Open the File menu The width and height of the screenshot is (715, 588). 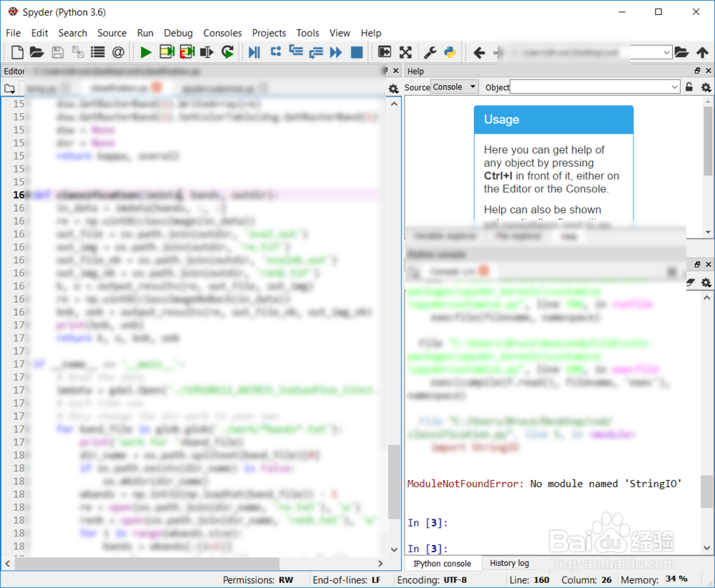point(13,33)
